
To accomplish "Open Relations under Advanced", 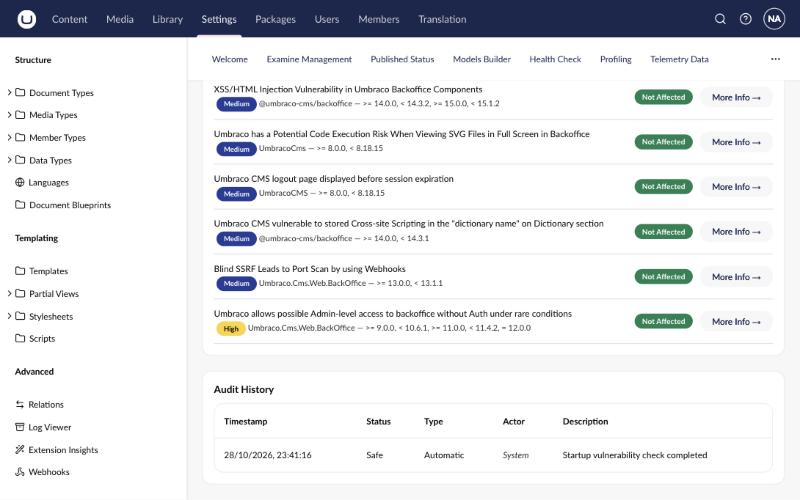I will click(x=46, y=405).
